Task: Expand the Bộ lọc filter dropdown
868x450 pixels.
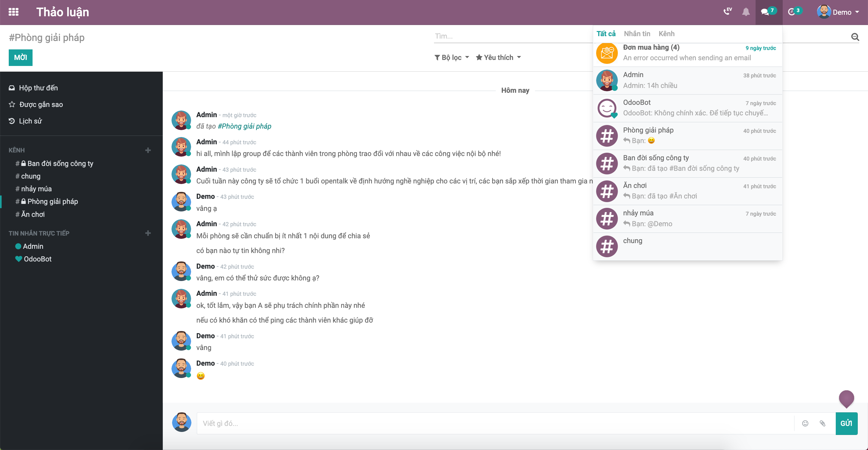Action: coord(451,58)
